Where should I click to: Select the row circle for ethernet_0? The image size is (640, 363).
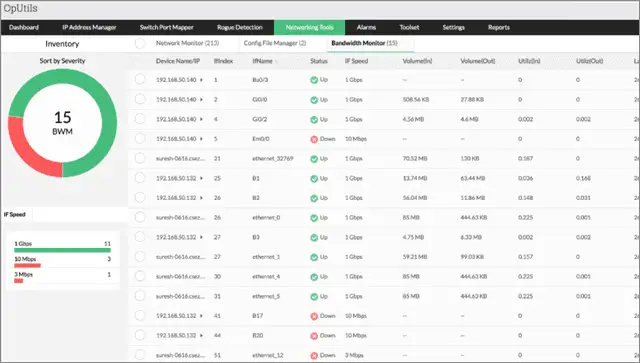pyautogui.click(x=140, y=217)
